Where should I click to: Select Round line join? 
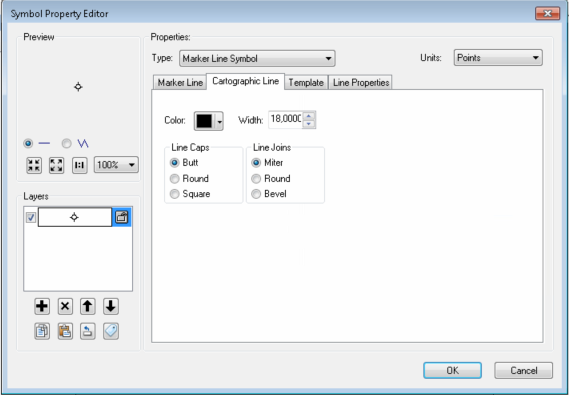(256, 178)
